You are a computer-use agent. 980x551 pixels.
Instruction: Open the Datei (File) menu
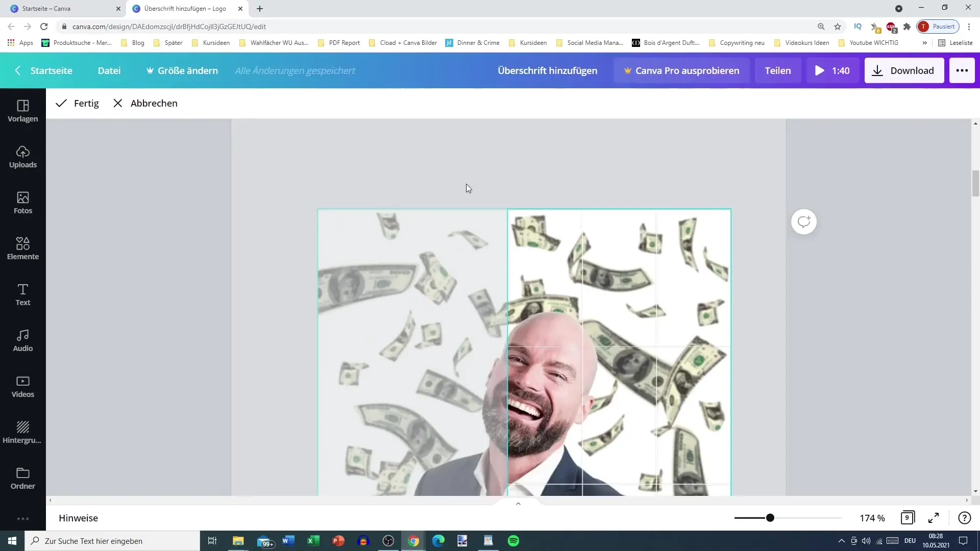110,70
